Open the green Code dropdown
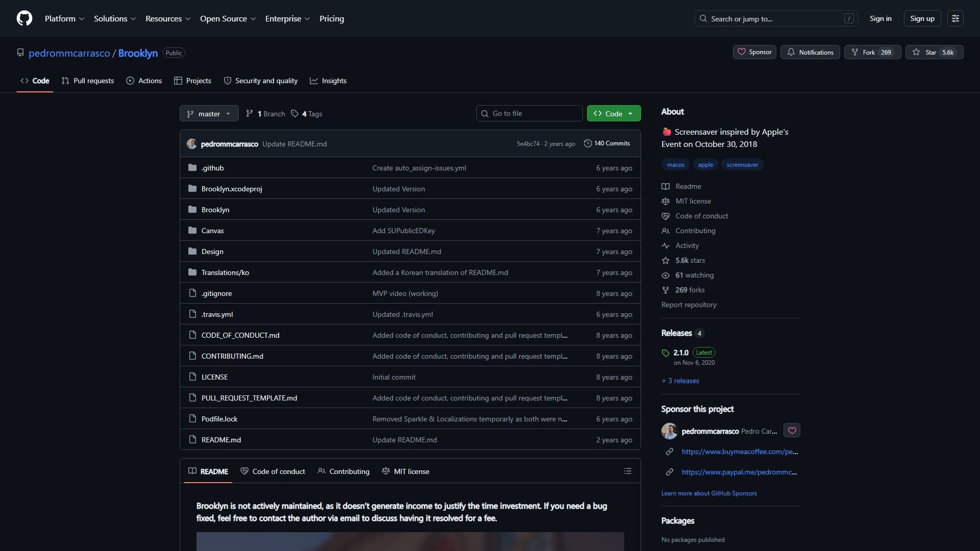 614,113
